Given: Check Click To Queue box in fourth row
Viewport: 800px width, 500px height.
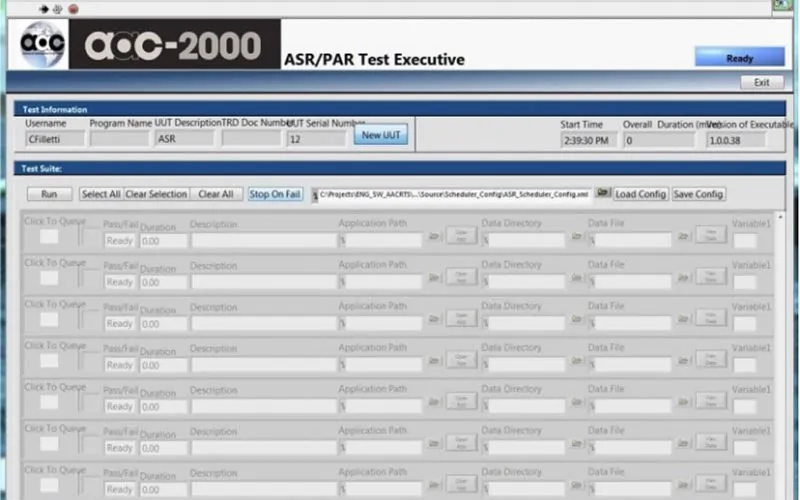Looking at the screenshot, I should (x=49, y=361).
